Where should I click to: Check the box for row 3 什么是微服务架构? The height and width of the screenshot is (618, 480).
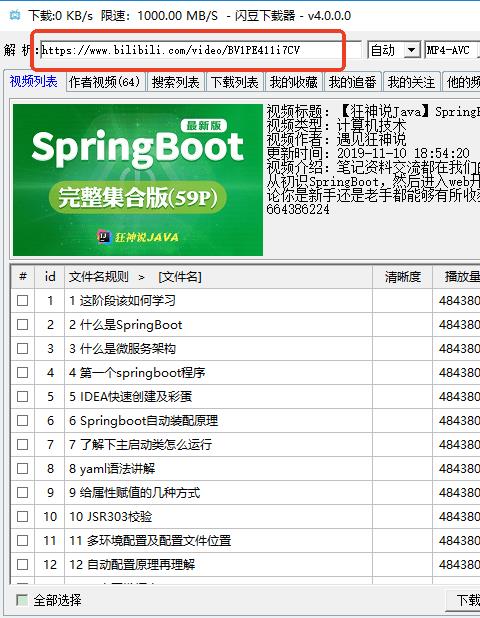pyautogui.click(x=22, y=348)
